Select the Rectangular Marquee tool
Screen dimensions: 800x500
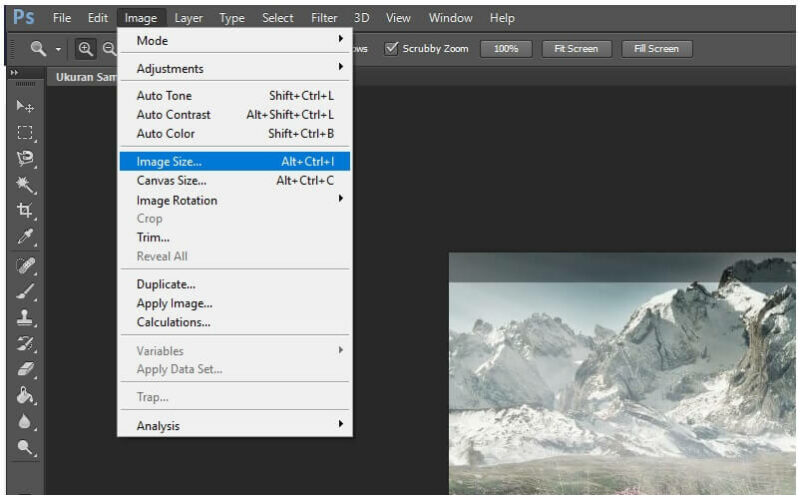pos(24,133)
